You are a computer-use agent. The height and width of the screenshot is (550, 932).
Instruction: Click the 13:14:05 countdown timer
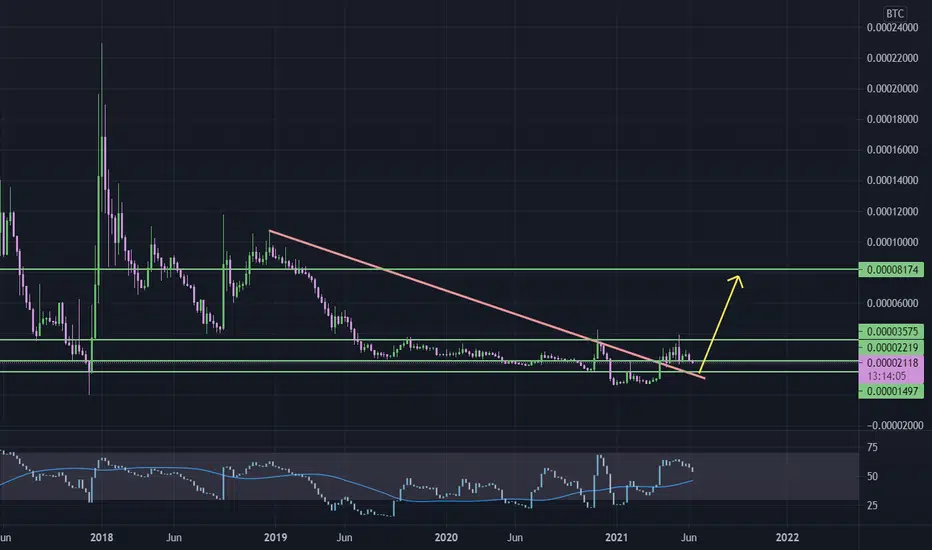pos(886,376)
